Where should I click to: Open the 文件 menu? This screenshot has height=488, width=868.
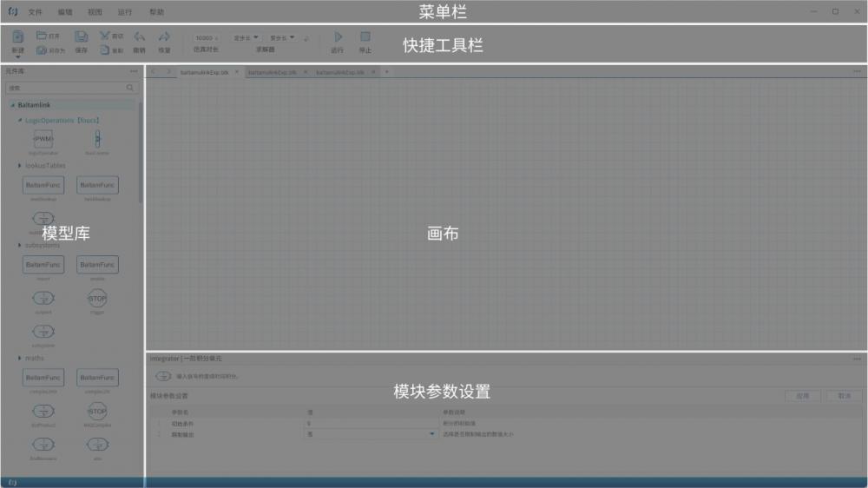pos(35,12)
